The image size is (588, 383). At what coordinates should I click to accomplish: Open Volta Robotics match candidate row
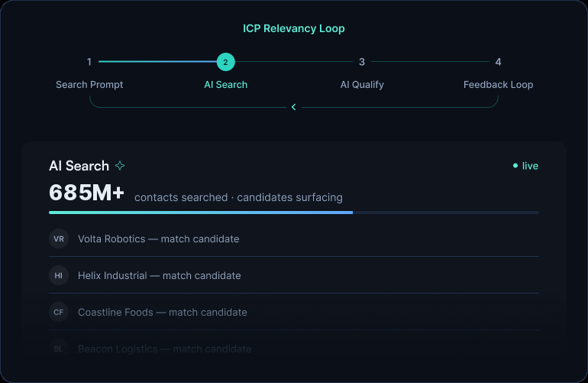(x=294, y=239)
